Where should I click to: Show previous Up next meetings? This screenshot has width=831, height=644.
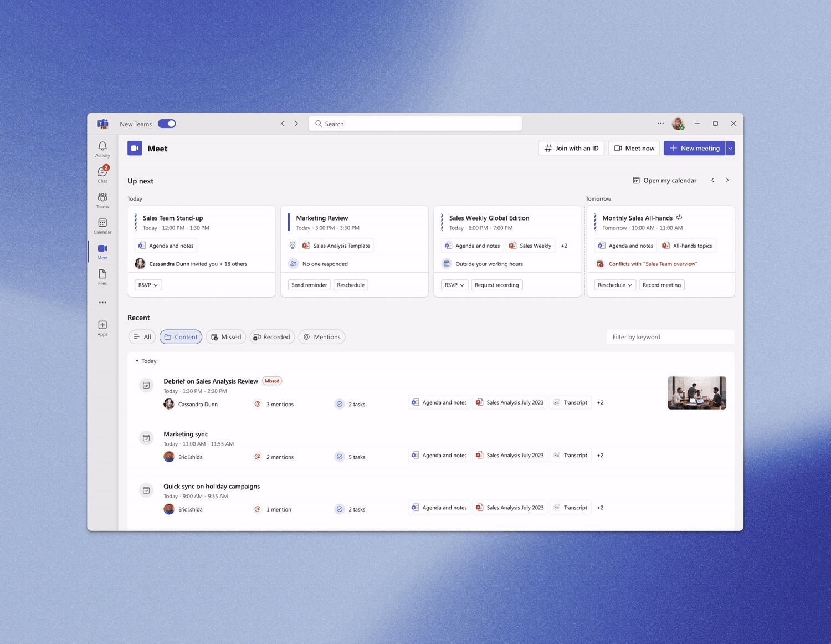coord(713,180)
